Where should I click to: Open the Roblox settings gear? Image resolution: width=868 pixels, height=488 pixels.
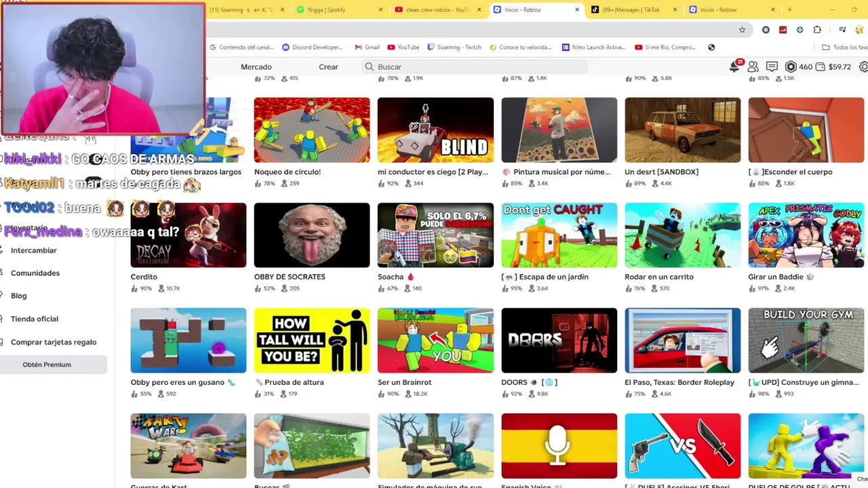(x=863, y=66)
